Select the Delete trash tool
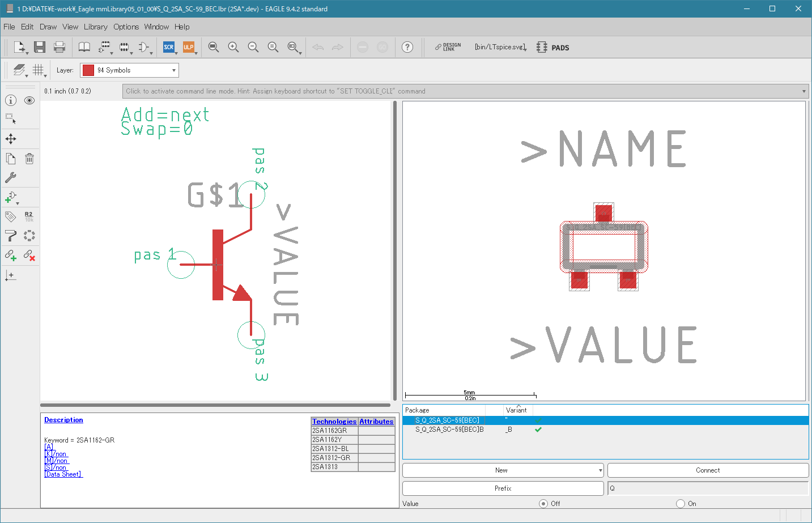 click(x=29, y=159)
